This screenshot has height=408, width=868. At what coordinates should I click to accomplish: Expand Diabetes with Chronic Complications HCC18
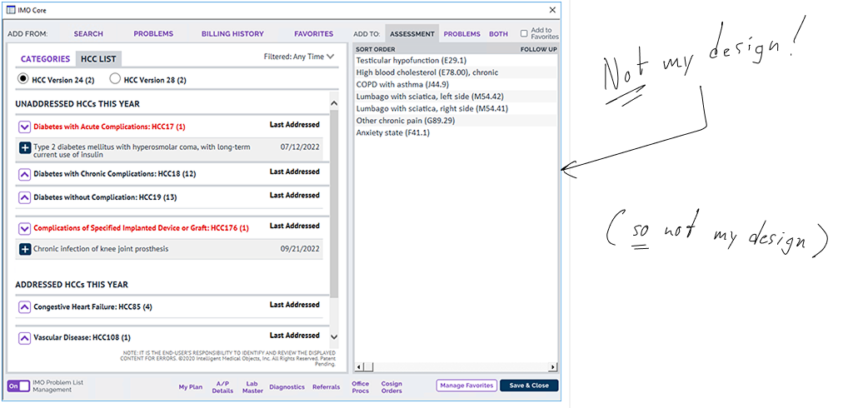(24, 174)
